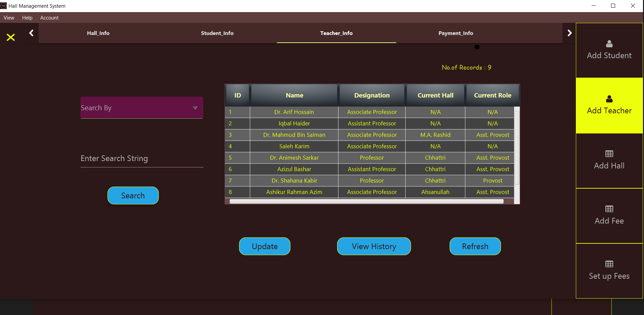Image resolution: width=644 pixels, height=315 pixels.
Task: Click the Enter Search String field
Action: pos(142,158)
